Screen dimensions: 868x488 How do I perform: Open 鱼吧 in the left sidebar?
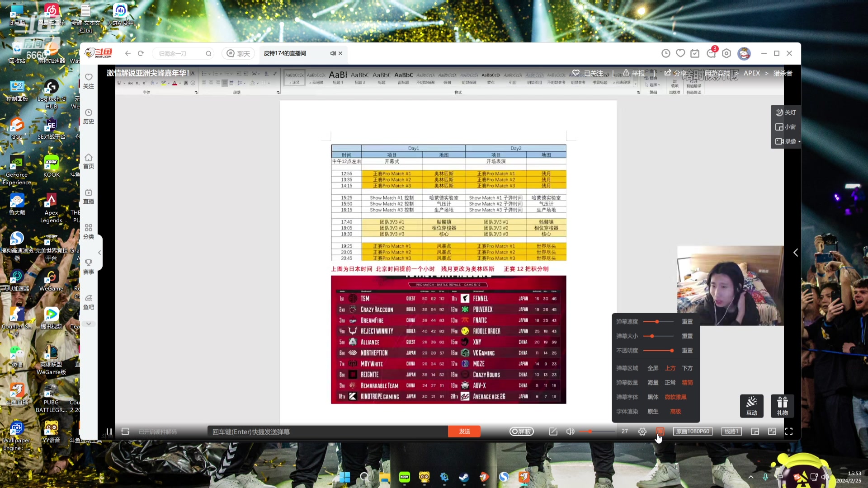coord(89,302)
